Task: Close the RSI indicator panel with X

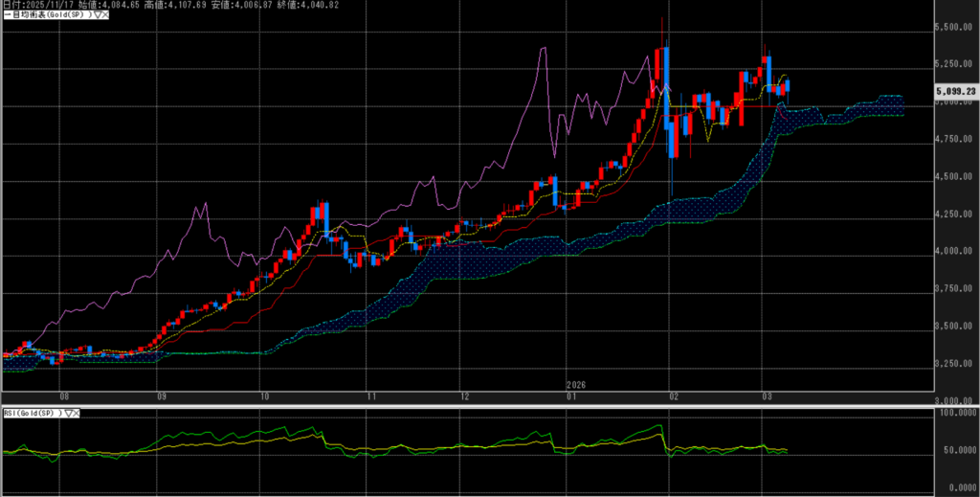Action: [x=78, y=413]
